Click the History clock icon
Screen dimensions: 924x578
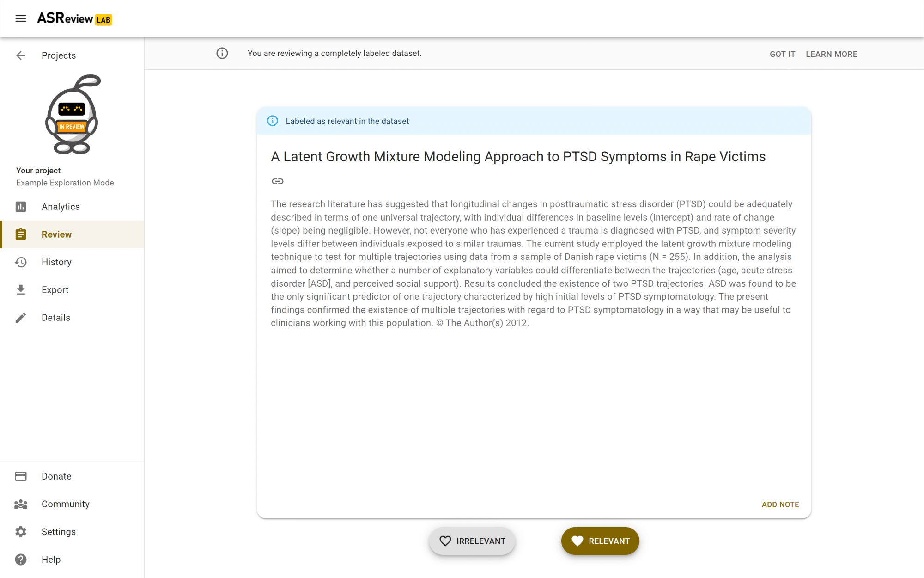point(21,262)
